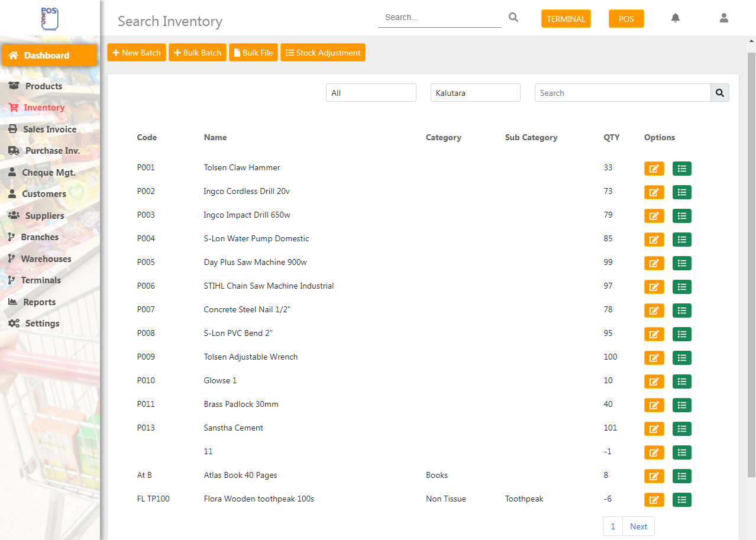Viewport: 756px width, 540px height.
Task: Go to Products in the sidebar
Action: 43,86
